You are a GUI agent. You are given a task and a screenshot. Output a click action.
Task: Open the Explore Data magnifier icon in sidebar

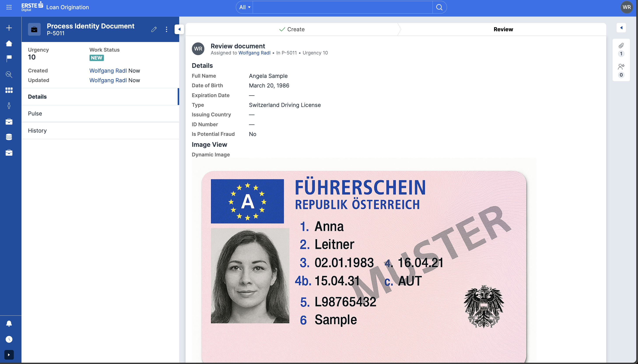[x=9, y=75]
